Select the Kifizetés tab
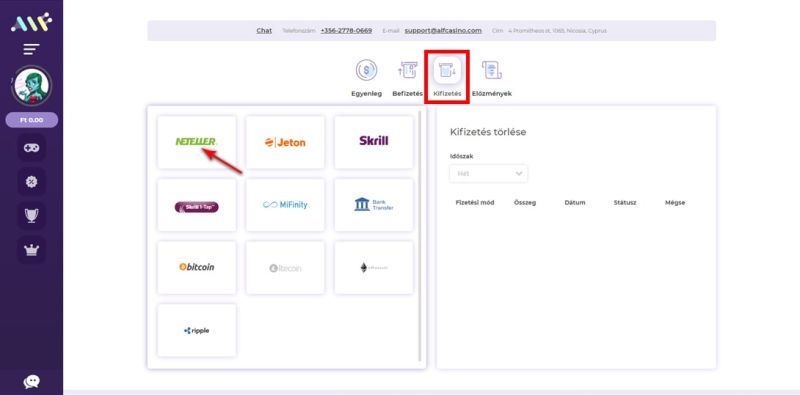This screenshot has width=800, height=395. point(447,78)
